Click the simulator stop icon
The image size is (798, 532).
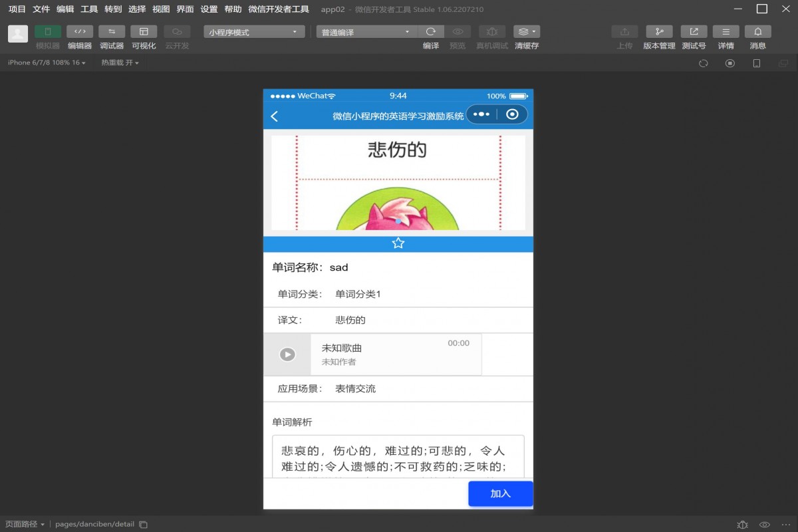pos(730,63)
